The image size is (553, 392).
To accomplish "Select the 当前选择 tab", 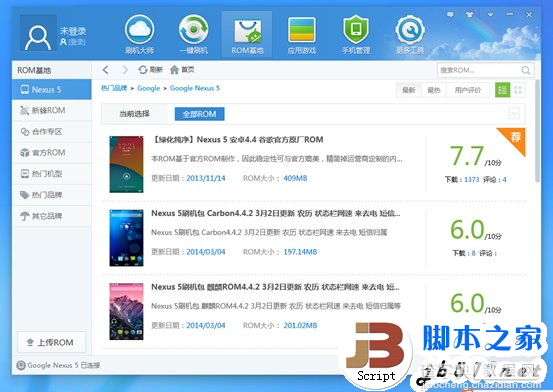I will coord(134,114).
